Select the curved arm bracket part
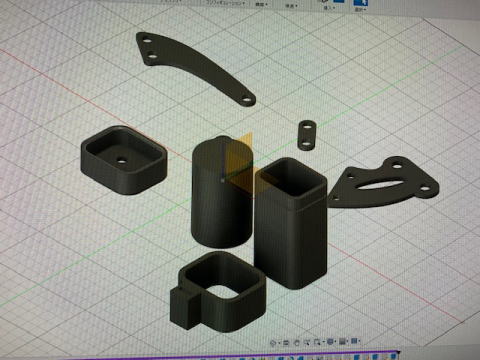Image resolution: width=480 pixels, height=360 pixels. (195, 68)
